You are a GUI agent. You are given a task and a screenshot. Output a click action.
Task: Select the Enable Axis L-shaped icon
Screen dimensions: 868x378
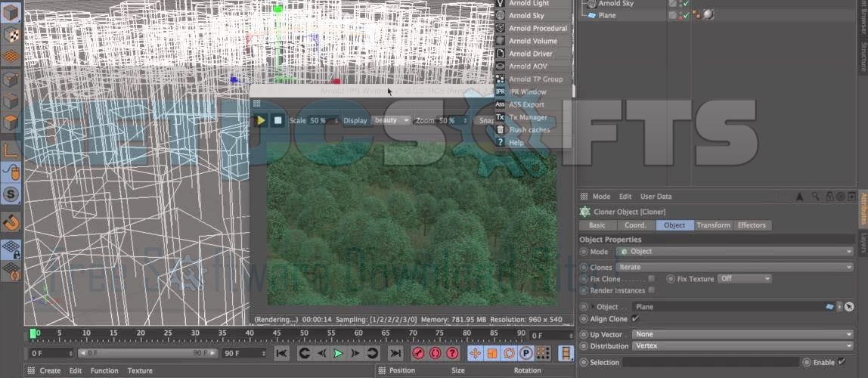[11, 150]
